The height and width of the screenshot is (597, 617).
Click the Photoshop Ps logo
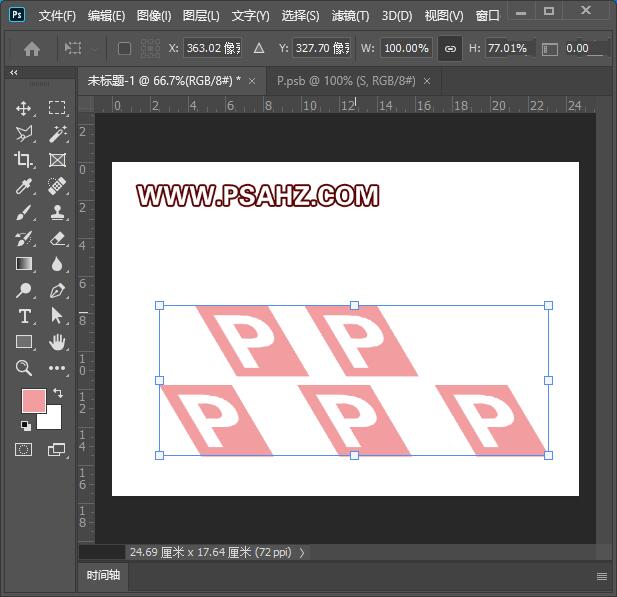[17, 15]
